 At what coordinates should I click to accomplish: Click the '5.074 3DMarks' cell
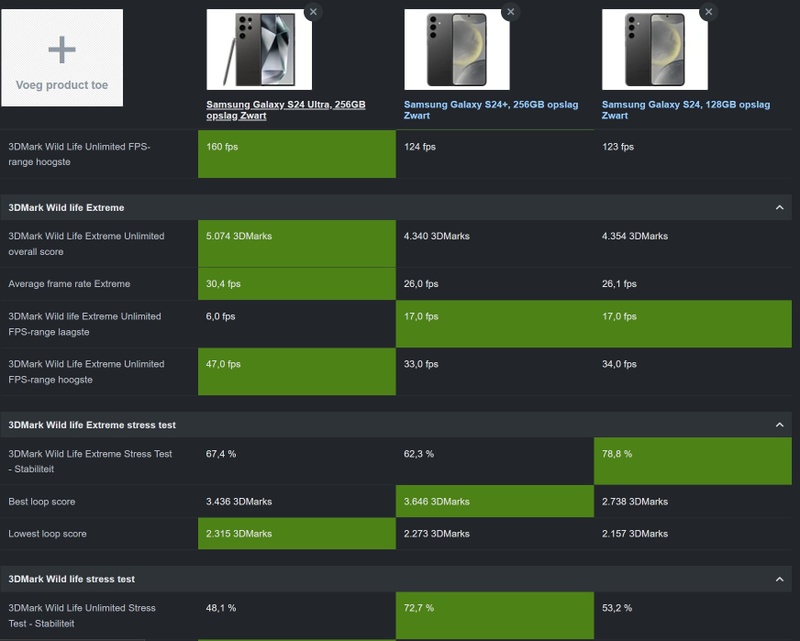(x=297, y=243)
